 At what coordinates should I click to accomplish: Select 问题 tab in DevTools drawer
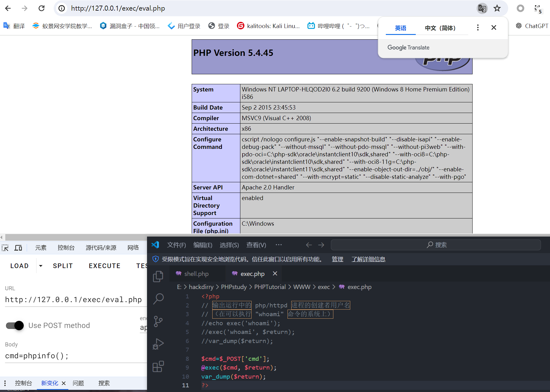click(x=78, y=383)
